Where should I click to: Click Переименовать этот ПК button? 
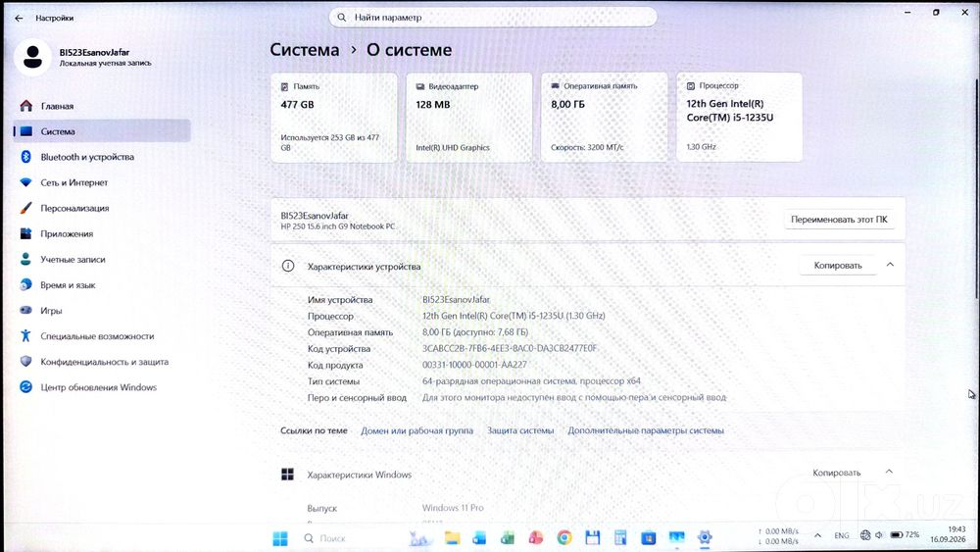coord(839,220)
